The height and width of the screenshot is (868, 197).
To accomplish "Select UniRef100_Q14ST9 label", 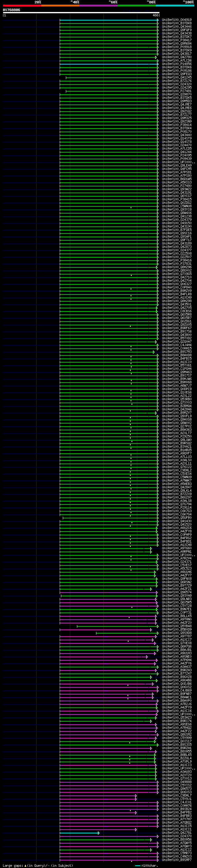I will coord(177,139).
